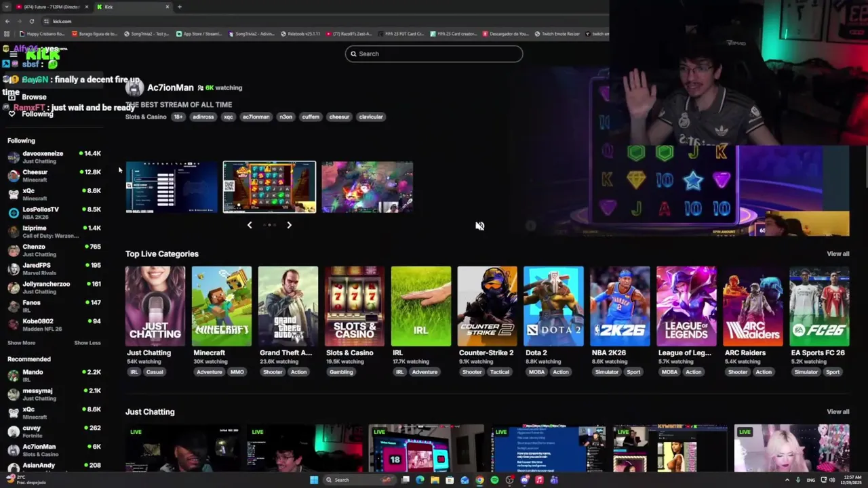Viewport: 868px width, 488px height.
Task: Open Microsoft Teams from the taskbar
Action: tap(554, 480)
